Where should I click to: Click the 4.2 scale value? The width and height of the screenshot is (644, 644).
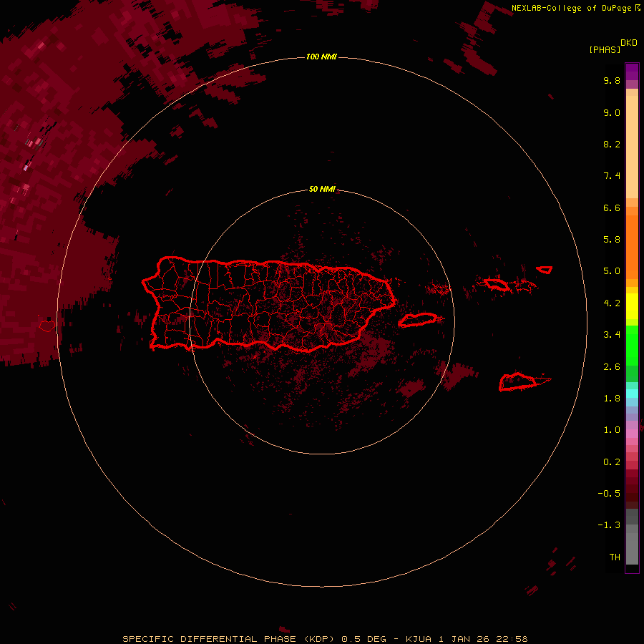pyautogui.click(x=612, y=303)
